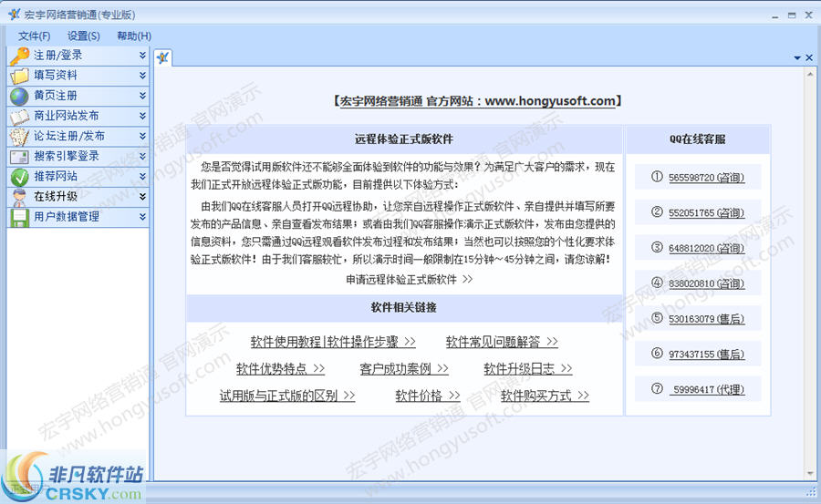Click 申请远程体验正式版软件 link
Viewport: 821px width, 504px height.
[x=409, y=280]
